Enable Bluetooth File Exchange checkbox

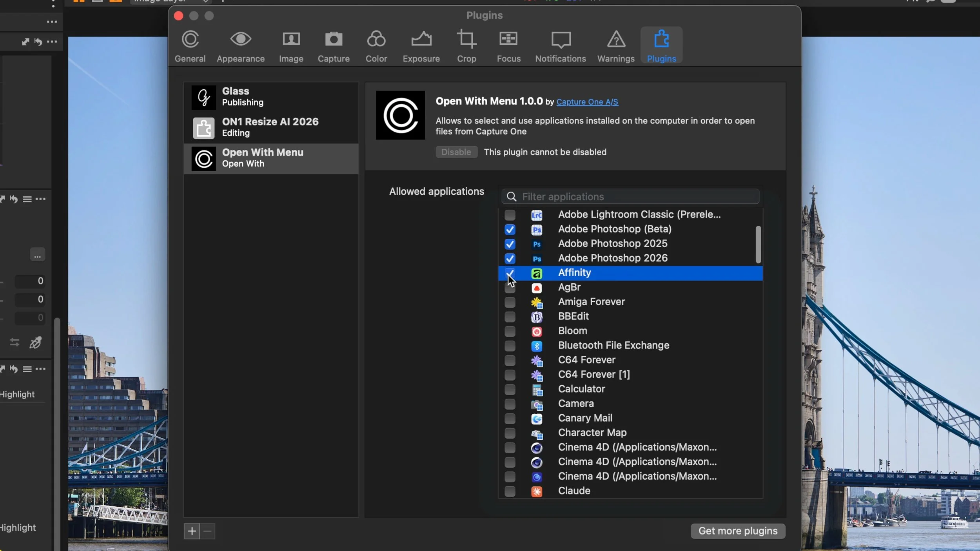pyautogui.click(x=510, y=346)
